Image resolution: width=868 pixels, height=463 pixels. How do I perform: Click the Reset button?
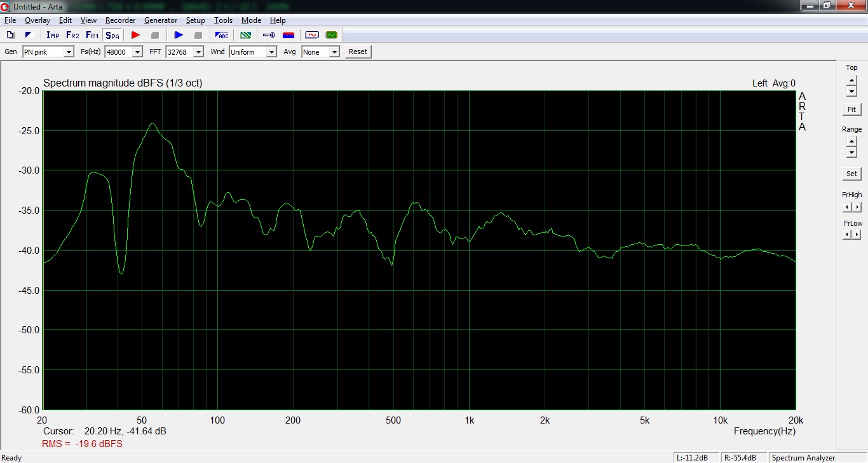coord(358,52)
